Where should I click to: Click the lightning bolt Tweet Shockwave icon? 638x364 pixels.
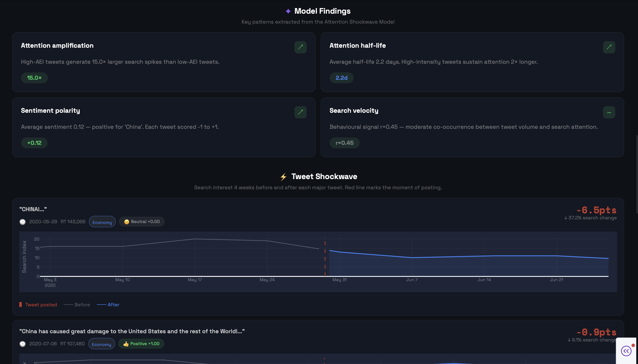tap(283, 177)
